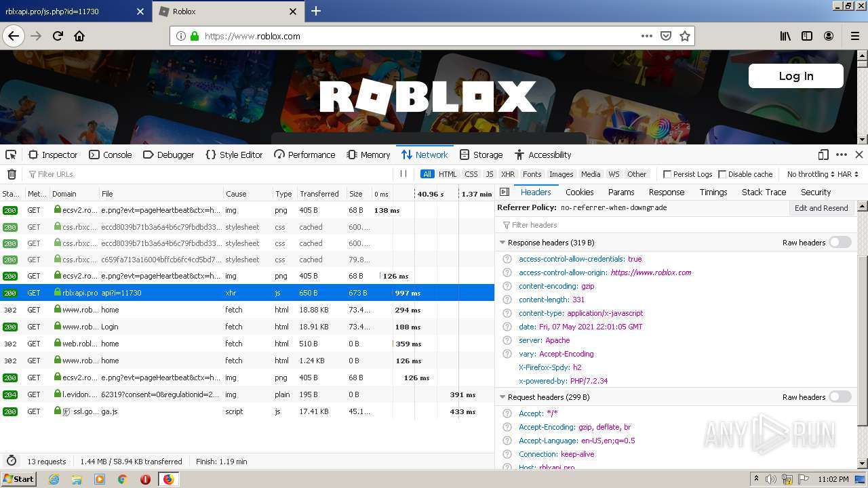
Task: Switch to the Inspector devtools tab
Action: click(x=53, y=155)
